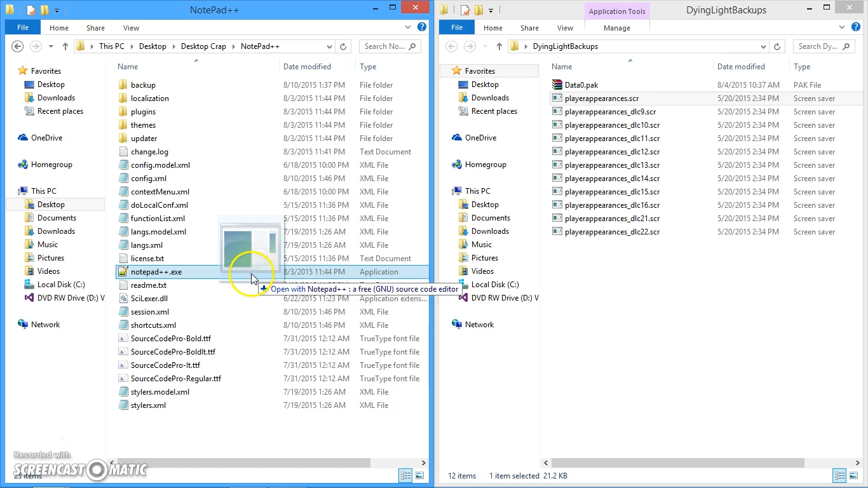The height and width of the screenshot is (488, 868).
Task: Click horizontal scrollbar in DyingLightBackups window
Action: tap(677, 463)
